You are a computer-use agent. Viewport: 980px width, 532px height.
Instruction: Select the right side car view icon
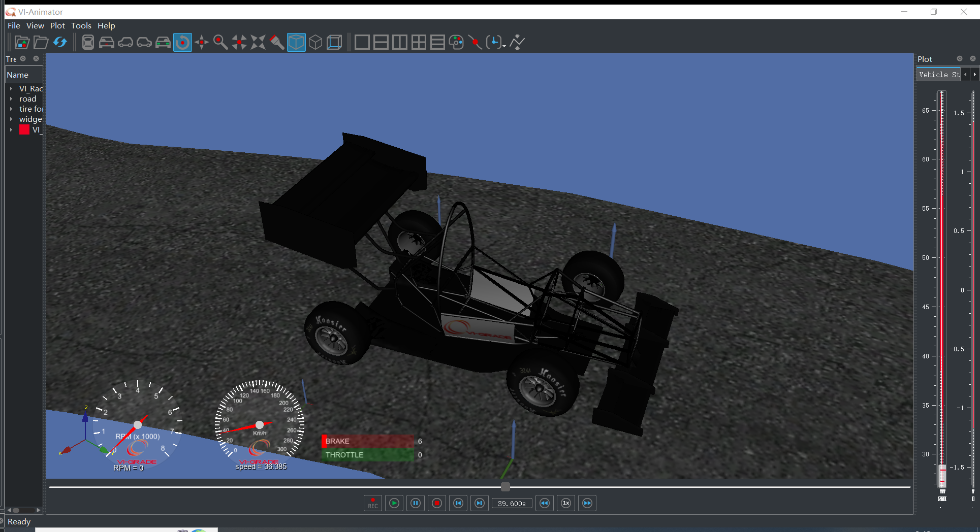[x=144, y=43]
